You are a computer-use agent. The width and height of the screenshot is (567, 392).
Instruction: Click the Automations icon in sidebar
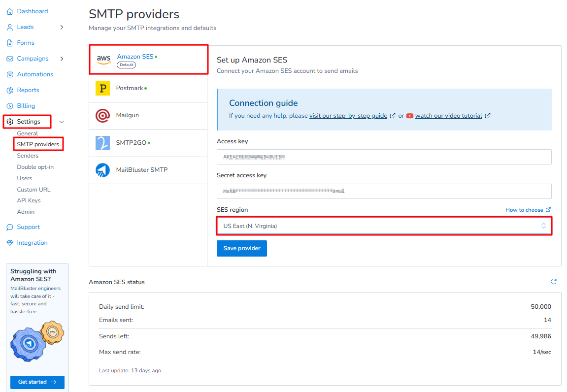[x=10, y=74]
